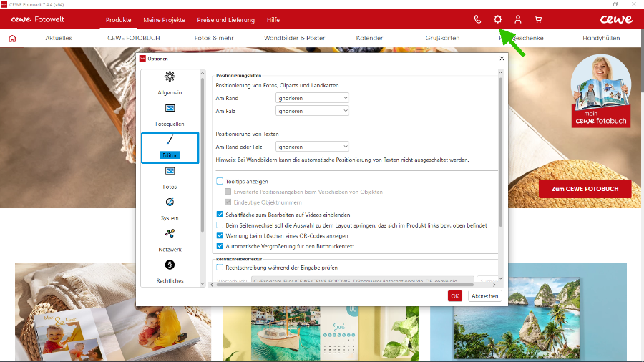Open the Am Falz dropdown

tap(312, 111)
